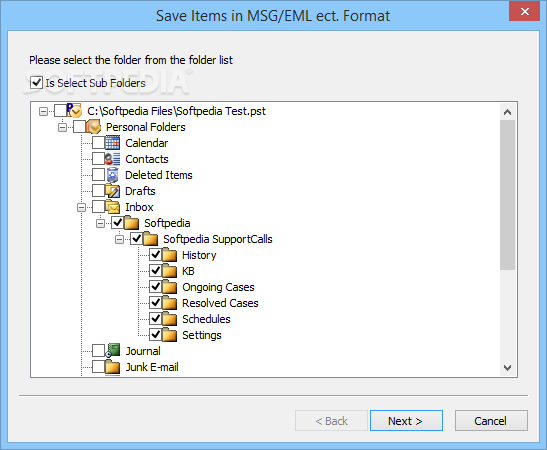The width and height of the screenshot is (547, 450).
Task: Click the Journal notebook icon
Action: [112, 350]
